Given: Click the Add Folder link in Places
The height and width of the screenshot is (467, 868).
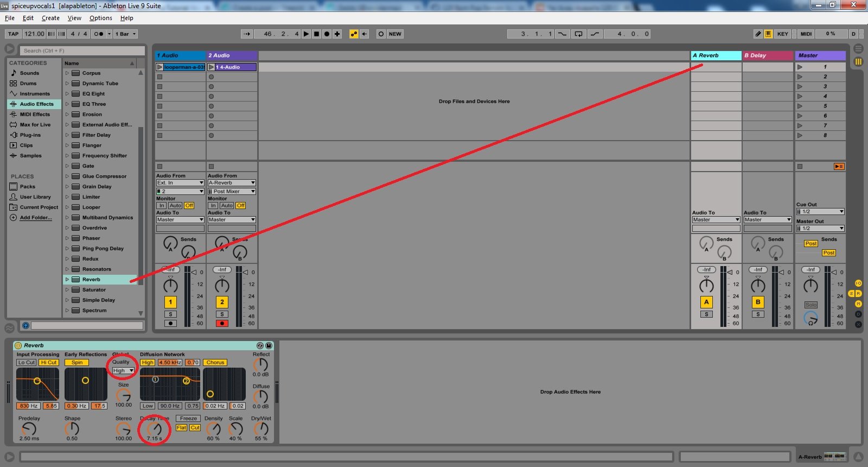Looking at the screenshot, I should click(36, 218).
